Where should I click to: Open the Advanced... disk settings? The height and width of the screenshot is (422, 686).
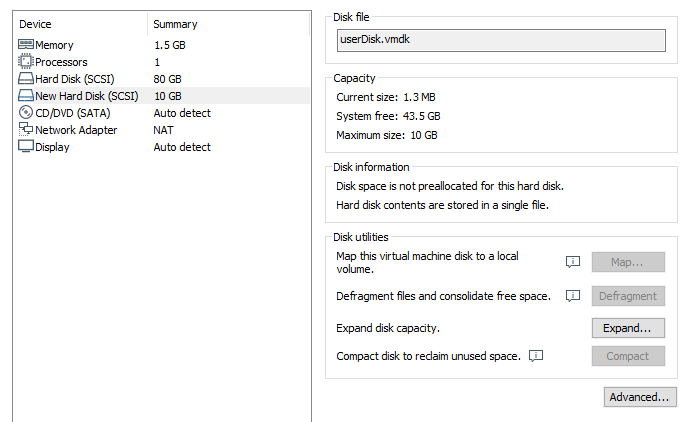tap(640, 397)
